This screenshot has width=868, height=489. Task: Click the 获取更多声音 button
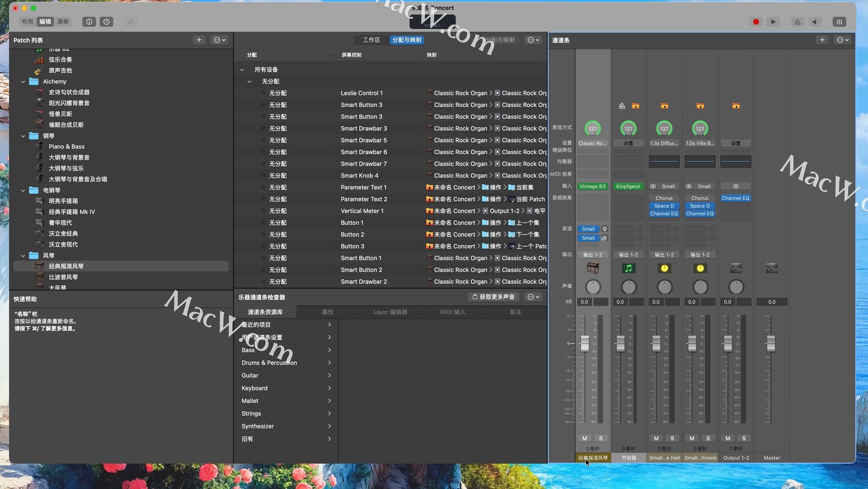(x=493, y=297)
